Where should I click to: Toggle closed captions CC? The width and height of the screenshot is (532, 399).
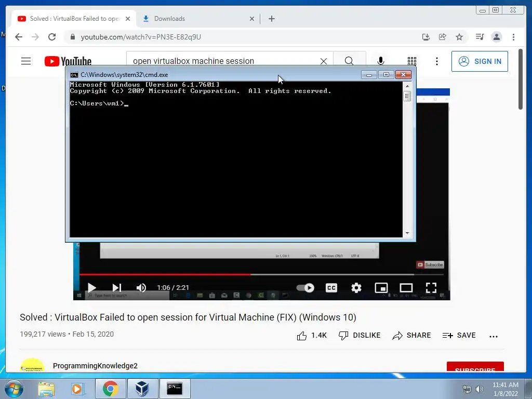pyautogui.click(x=331, y=288)
